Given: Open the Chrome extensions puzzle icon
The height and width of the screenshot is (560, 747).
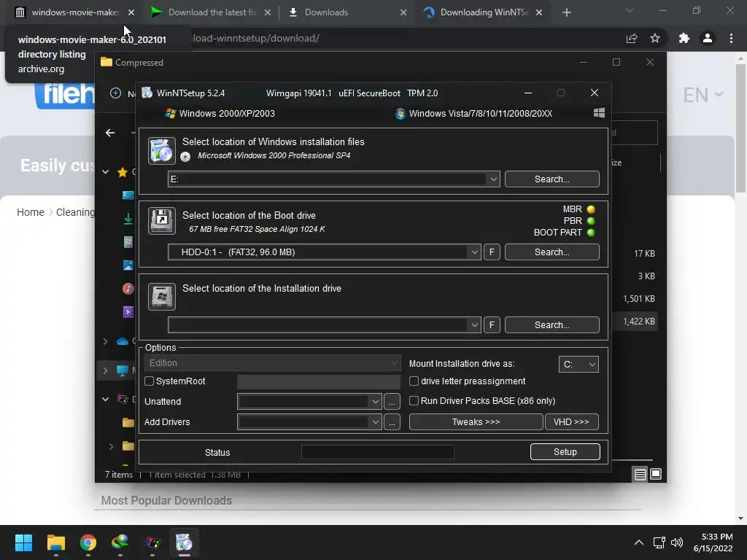Looking at the screenshot, I should pos(684,38).
